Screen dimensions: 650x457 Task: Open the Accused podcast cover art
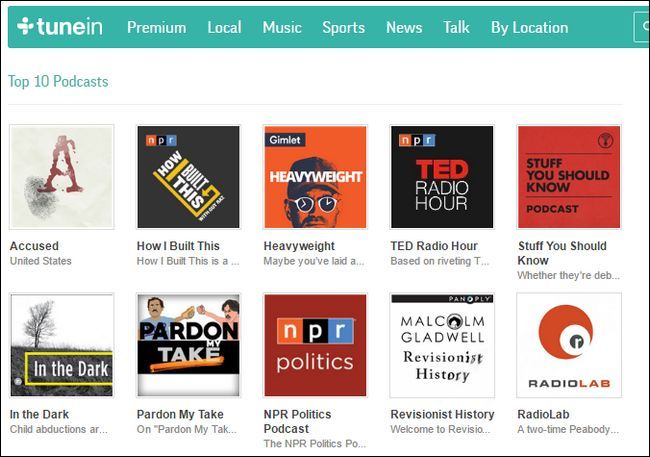click(62, 177)
